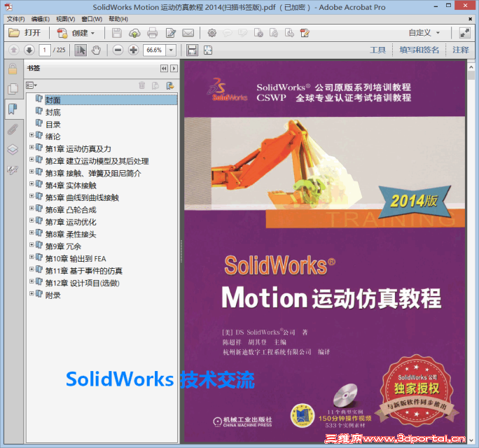Save the file via floppy disk icon
The width and height of the screenshot is (479, 448).
point(116,33)
